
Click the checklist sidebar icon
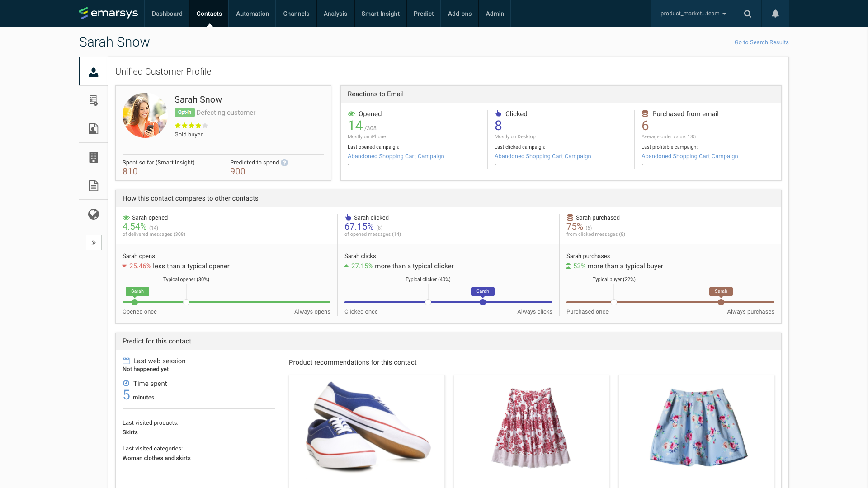94,100
